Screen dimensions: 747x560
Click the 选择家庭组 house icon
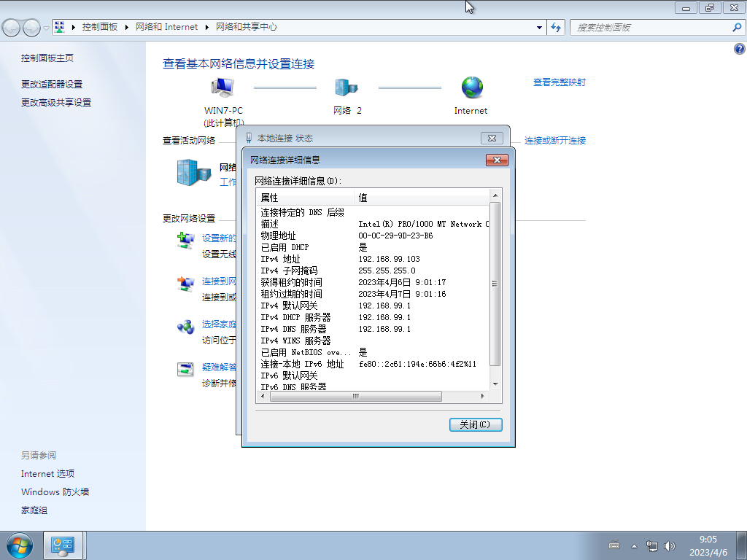(185, 328)
